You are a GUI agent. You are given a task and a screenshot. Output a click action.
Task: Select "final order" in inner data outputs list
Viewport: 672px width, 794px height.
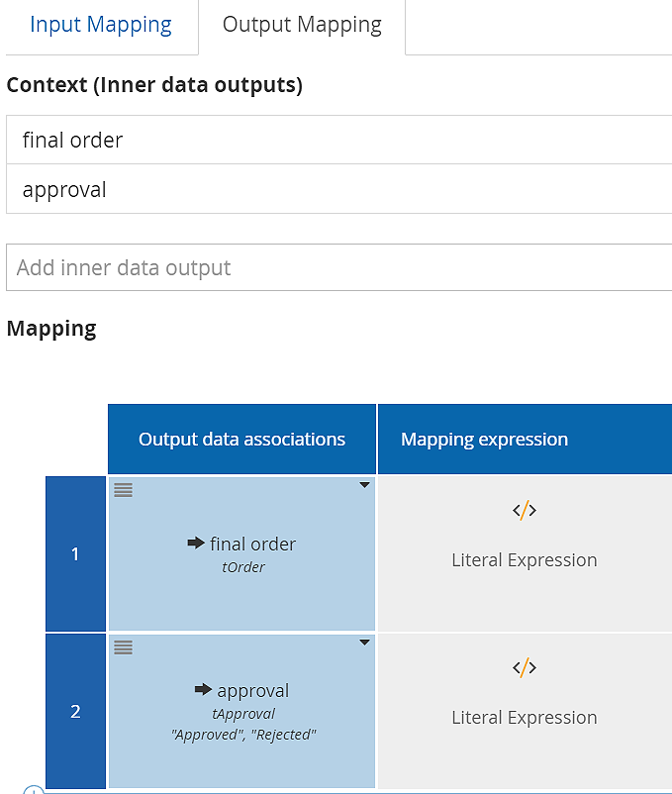(x=72, y=140)
